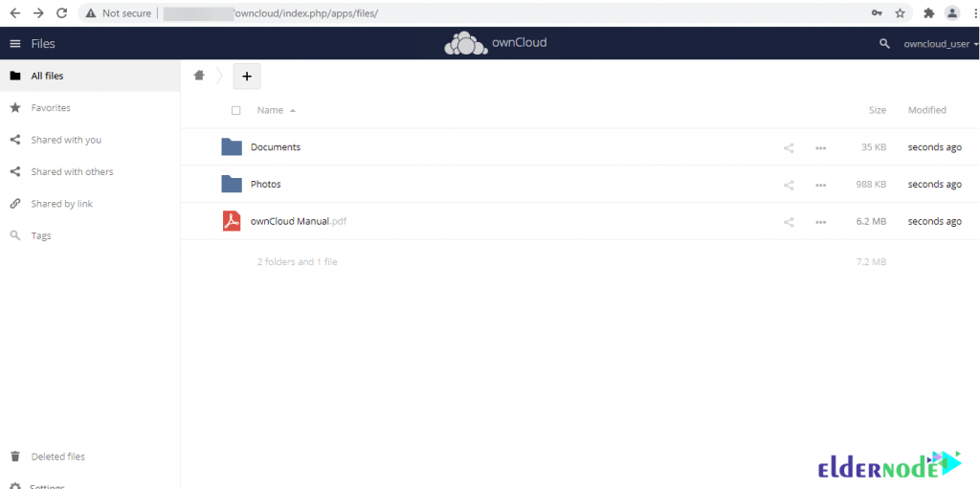This screenshot has width=980, height=489.
Task: Open the Documents folder name
Action: 276,147
